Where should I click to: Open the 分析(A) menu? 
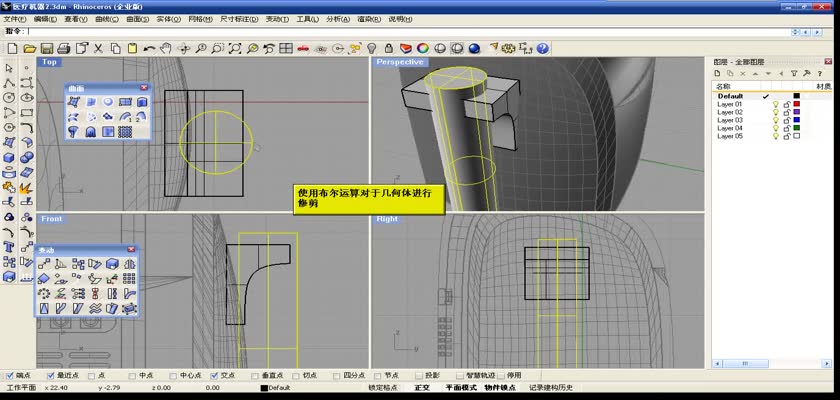pyautogui.click(x=339, y=19)
